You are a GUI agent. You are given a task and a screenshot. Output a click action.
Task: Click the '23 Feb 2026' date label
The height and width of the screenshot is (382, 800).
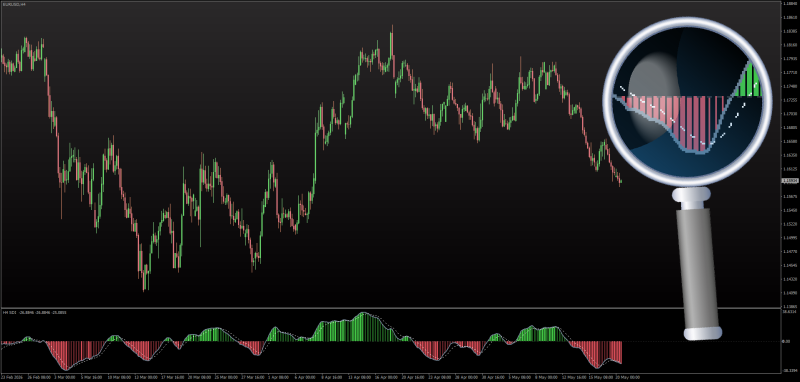11,378
